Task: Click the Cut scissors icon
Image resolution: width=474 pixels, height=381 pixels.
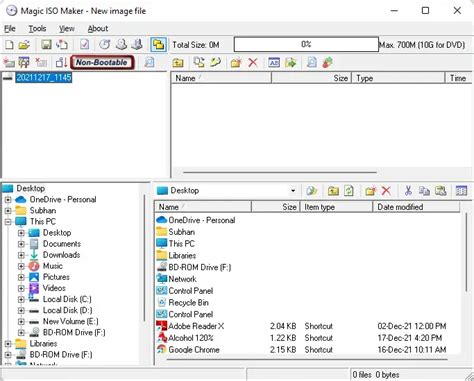Action: pyautogui.click(x=408, y=191)
